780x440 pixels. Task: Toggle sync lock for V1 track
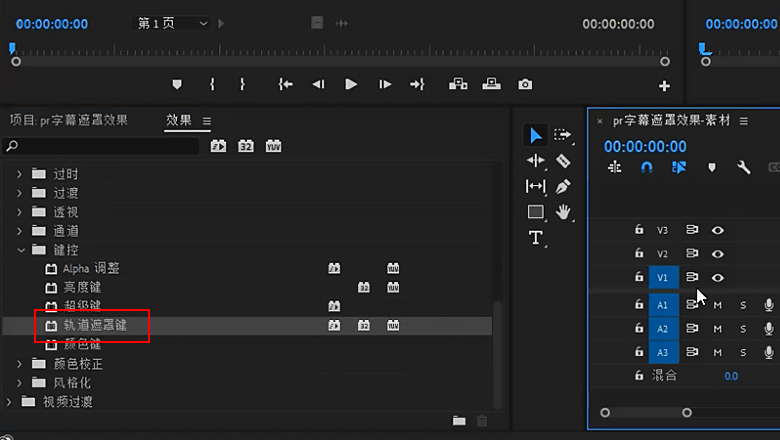pos(691,277)
